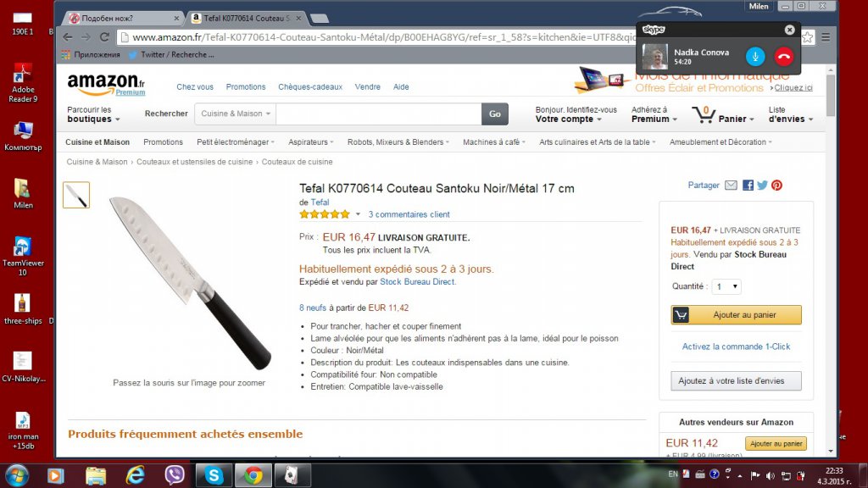The image size is (868, 488).
Task: Share product via email envelope icon
Action: pyautogui.click(x=731, y=186)
